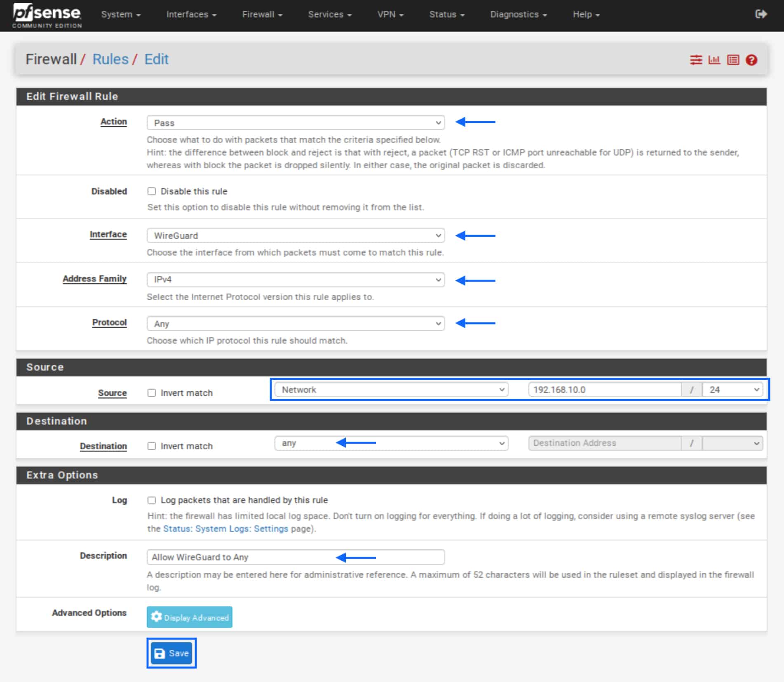Open the Protocol dropdown showing Any
The width and height of the screenshot is (784, 682).
[296, 324]
